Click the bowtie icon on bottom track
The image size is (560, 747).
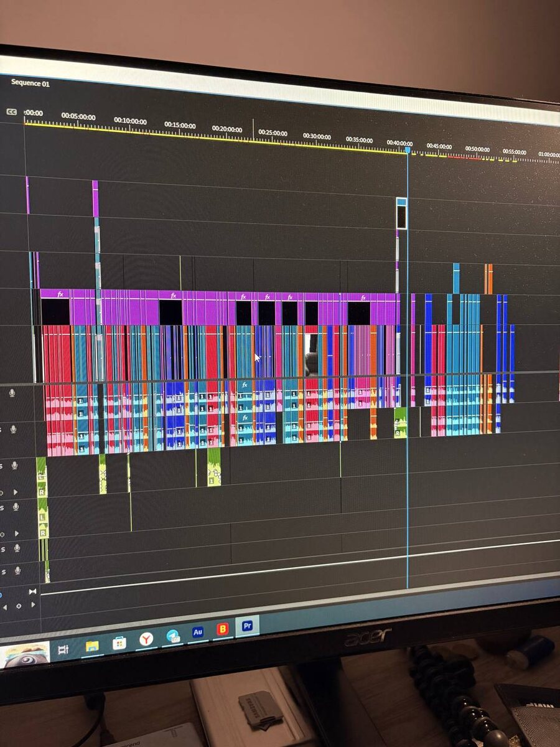tap(32, 591)
